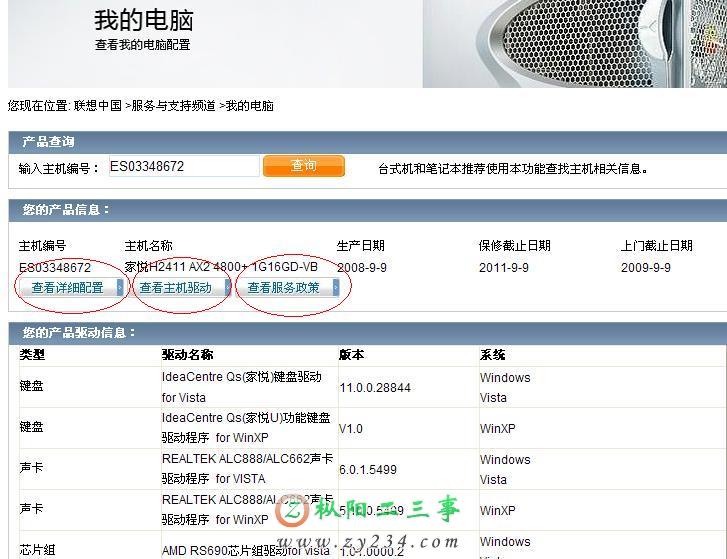Click arrow icon on 查看详细配置 button
The image size is (727, 559).
click(120, 287)
